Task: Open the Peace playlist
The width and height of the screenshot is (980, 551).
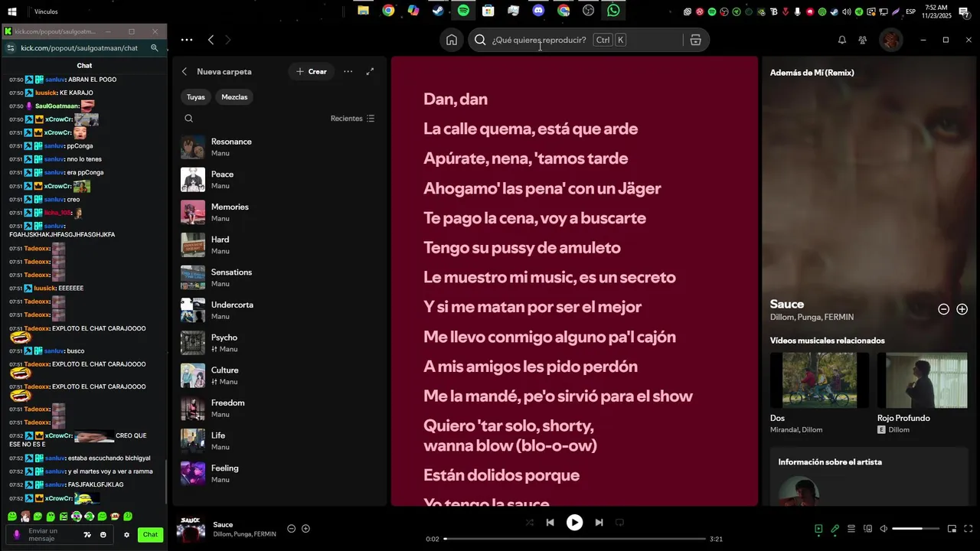Action: click(x=279, y=180)
